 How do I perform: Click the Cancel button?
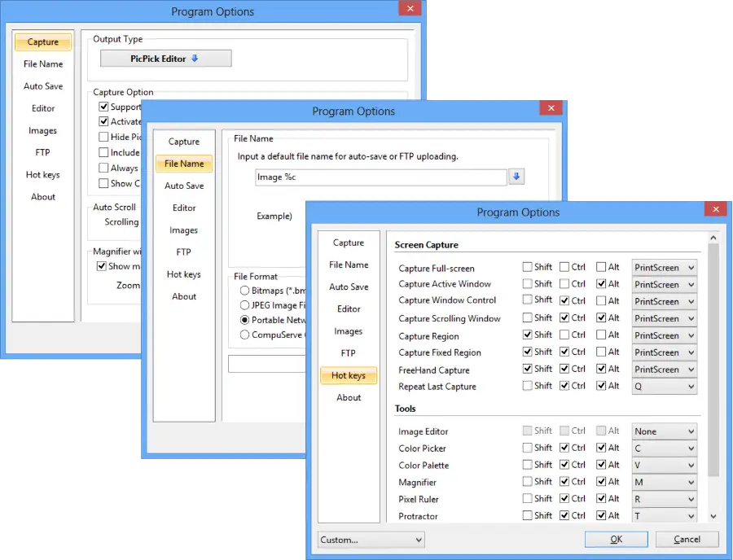pos(687,539)
